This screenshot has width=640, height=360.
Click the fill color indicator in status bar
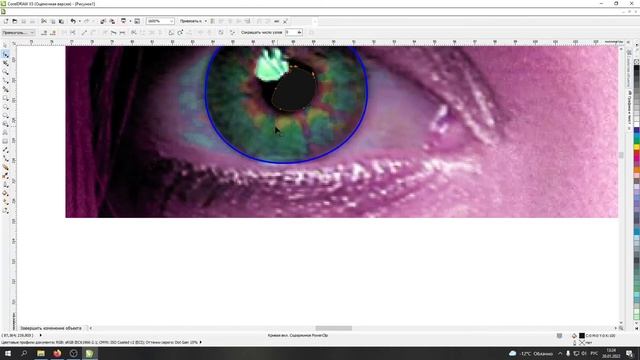pos(582,336)
